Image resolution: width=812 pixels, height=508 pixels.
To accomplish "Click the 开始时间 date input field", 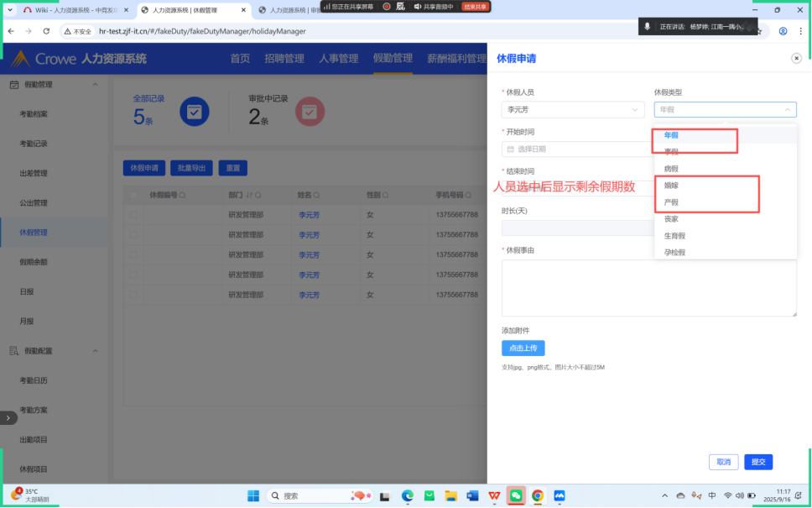I will pos(577,149).
